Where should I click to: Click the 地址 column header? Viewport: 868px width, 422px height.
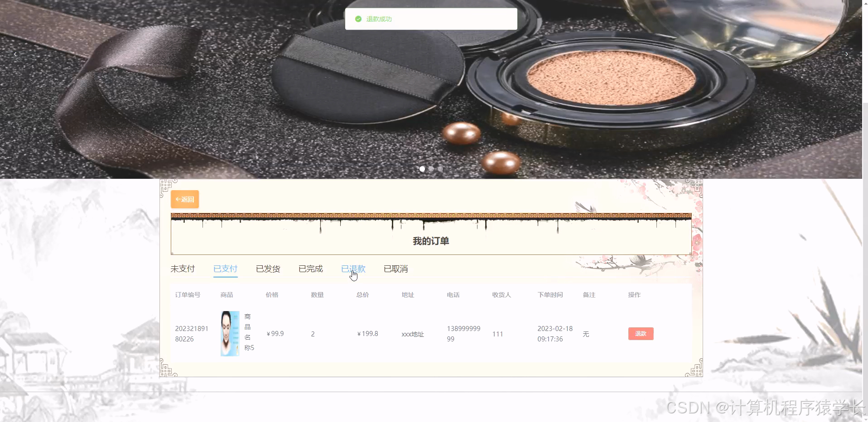408,295
